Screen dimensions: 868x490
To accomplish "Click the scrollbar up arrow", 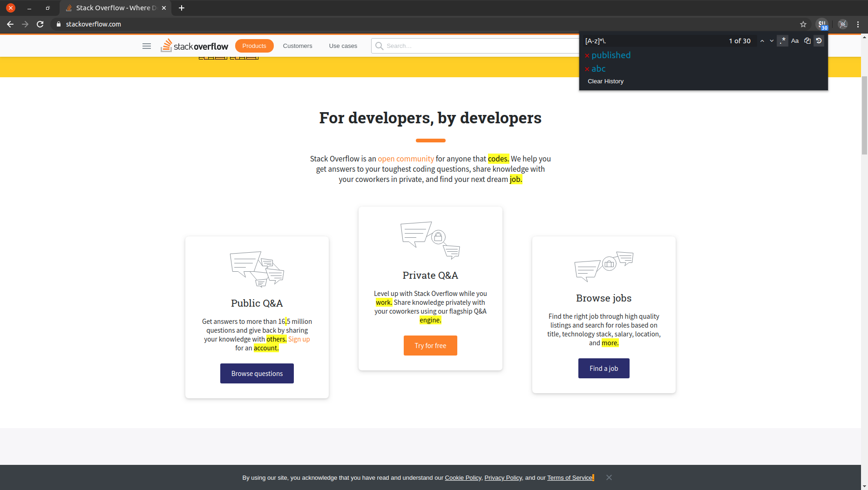I will tap(864, 37).
